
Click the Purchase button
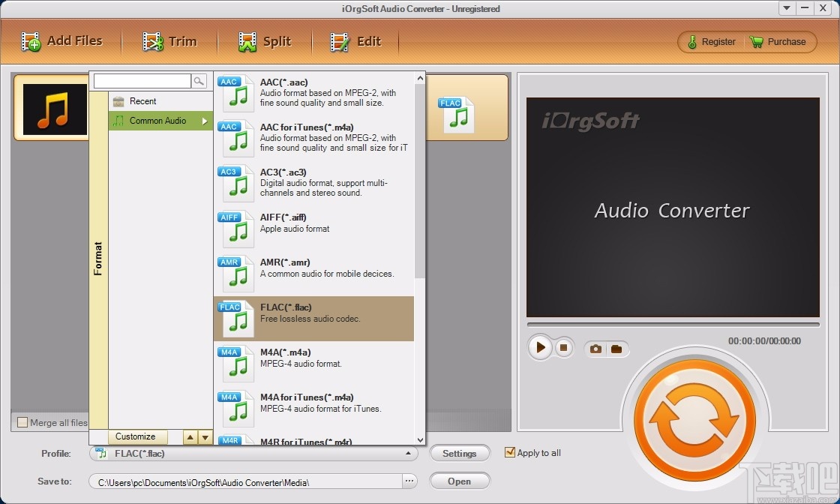click(780, 41)
